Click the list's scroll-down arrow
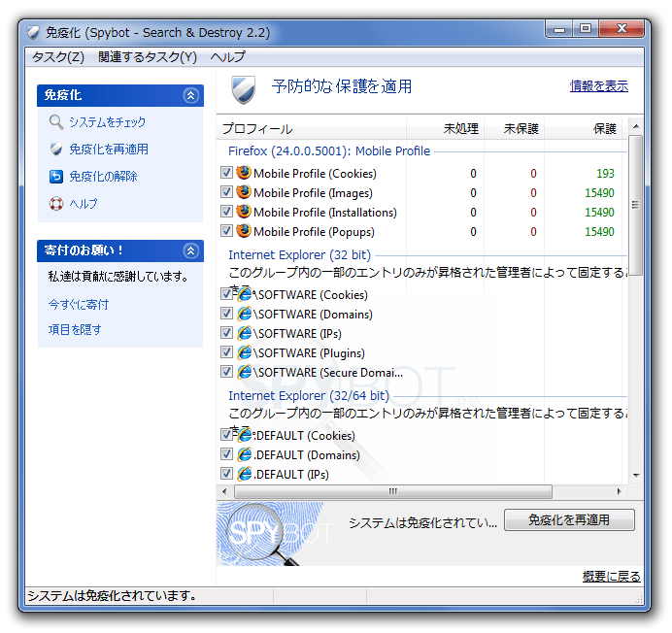The height and width of the screenshot is (633, 672). click(x=636, y=476)
